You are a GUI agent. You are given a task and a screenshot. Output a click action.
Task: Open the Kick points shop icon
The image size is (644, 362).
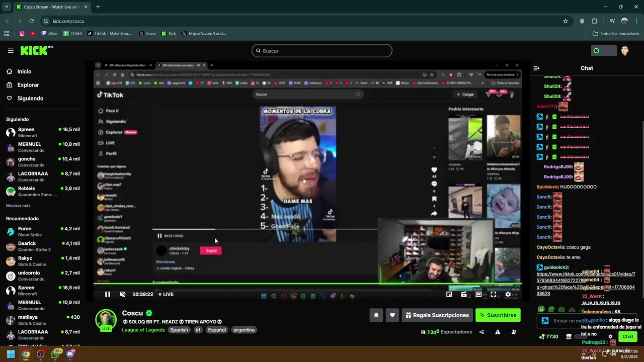(x=569, y=336)
